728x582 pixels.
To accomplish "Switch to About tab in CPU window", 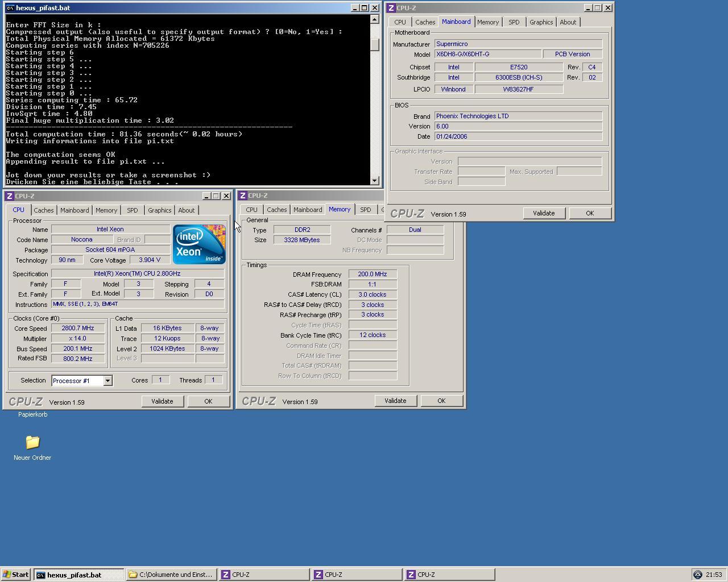I will pos(186,210).
